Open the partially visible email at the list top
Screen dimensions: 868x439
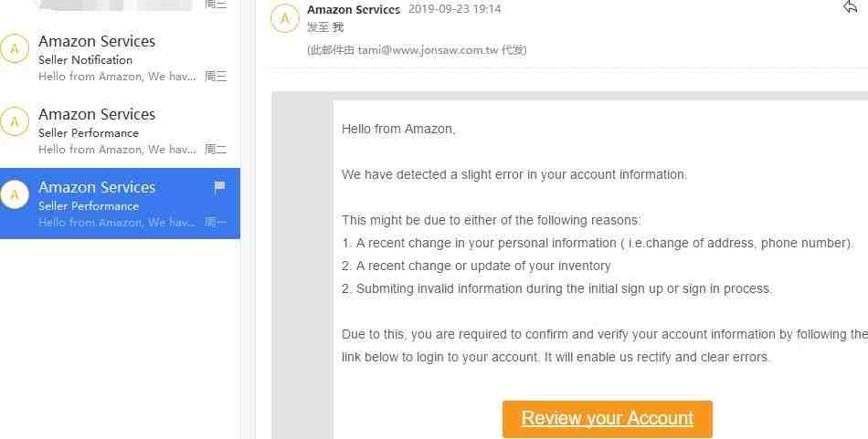pyautogui.click(x=120, y=5)
